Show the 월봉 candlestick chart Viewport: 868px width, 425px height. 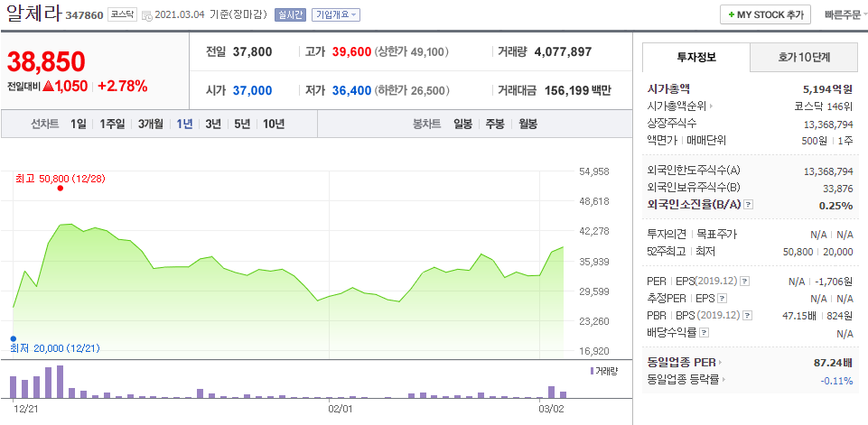point(527,124)
